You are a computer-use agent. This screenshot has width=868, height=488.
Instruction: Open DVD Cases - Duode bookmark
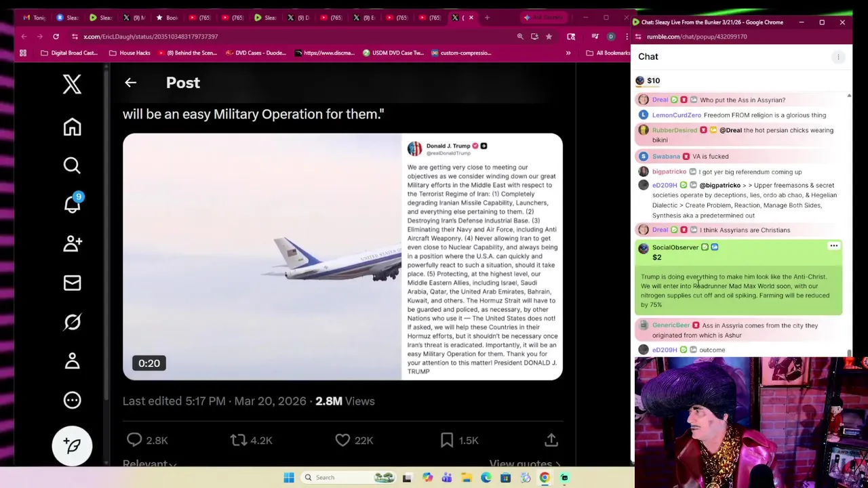coord(256,53)
